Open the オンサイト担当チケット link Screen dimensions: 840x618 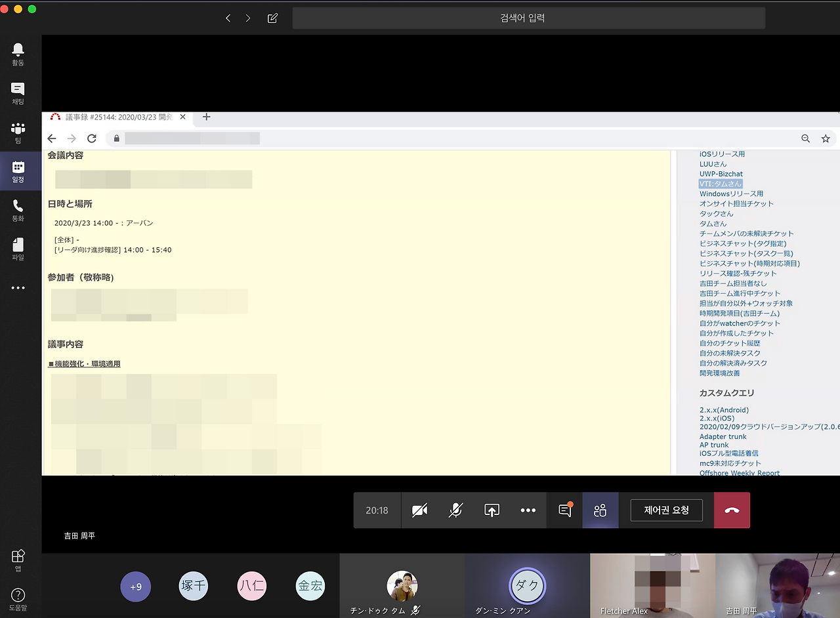736,203
